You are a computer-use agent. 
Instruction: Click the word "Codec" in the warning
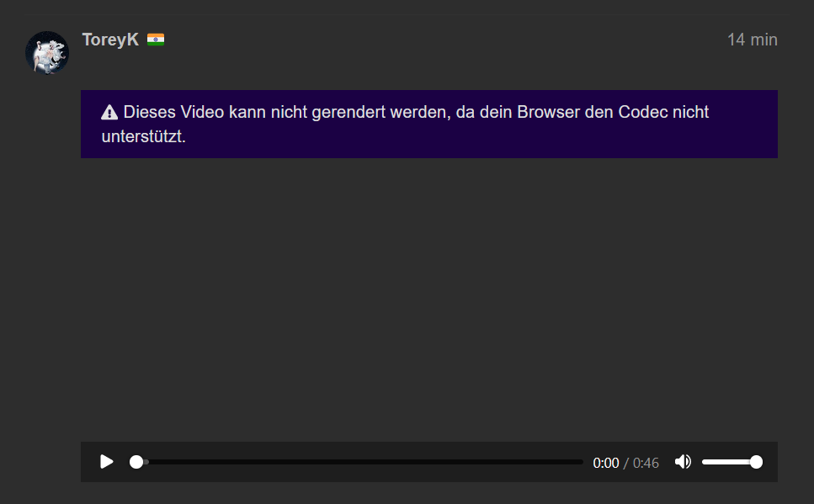644,112
